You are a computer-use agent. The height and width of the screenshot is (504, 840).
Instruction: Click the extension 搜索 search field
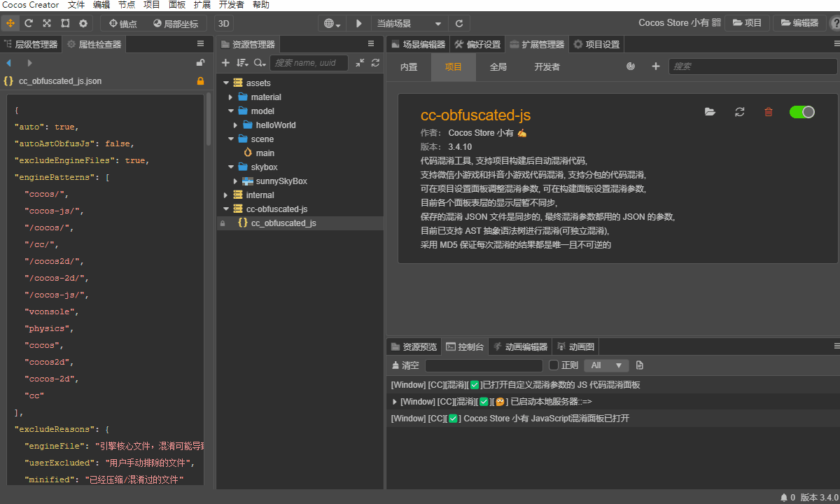point(752,66)
